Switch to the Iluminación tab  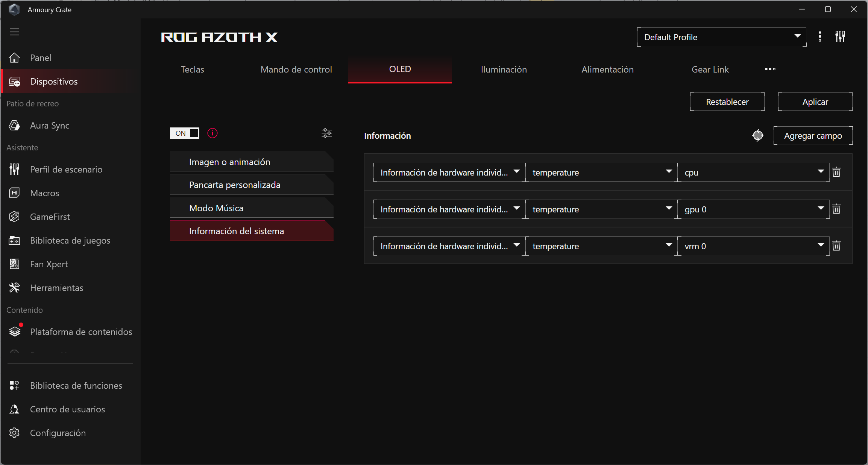point(504,70)
